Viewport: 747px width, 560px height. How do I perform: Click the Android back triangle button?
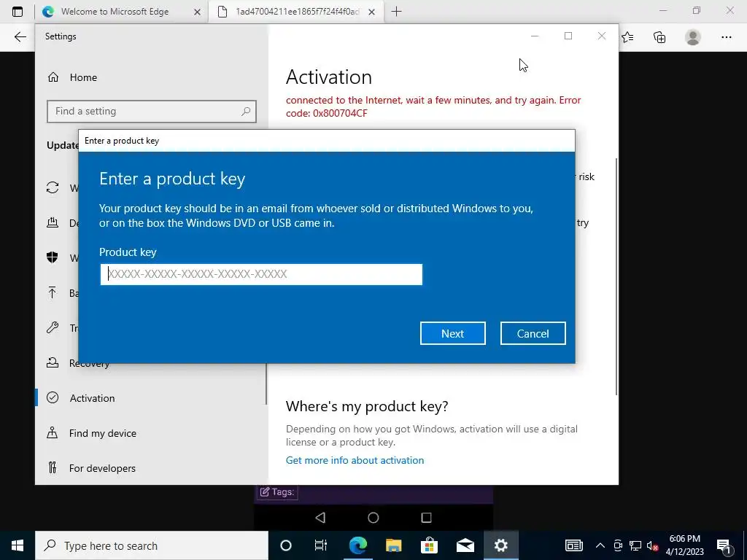click(320, 518)
